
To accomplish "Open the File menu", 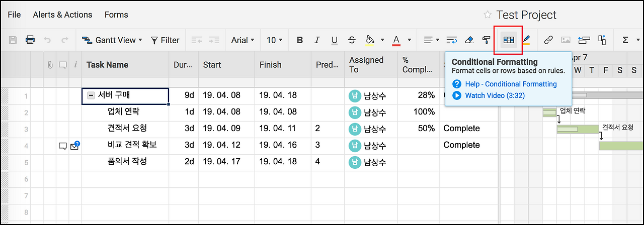I will [x=14, y=15].
